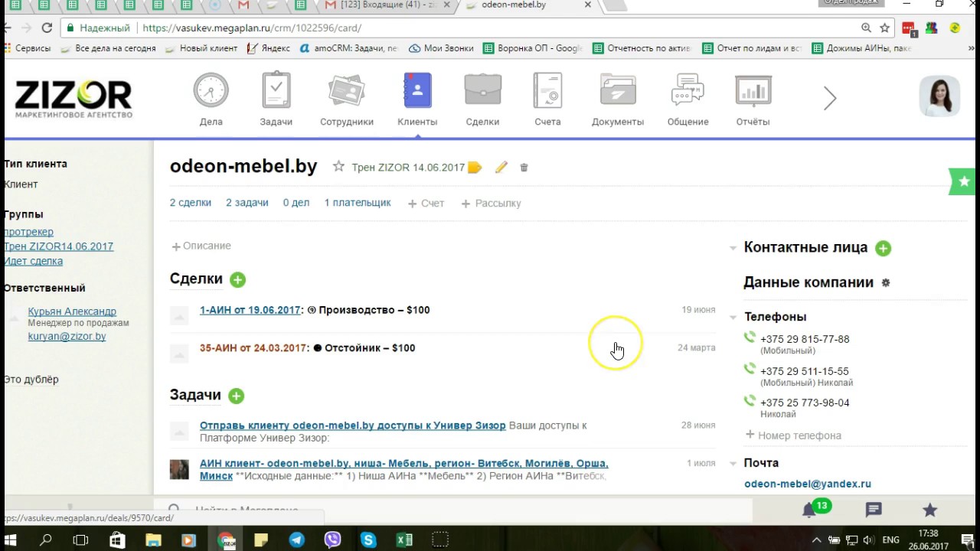Delete the client using trash icon
Viewport: 980px width, 551px height.
point(524,168)
